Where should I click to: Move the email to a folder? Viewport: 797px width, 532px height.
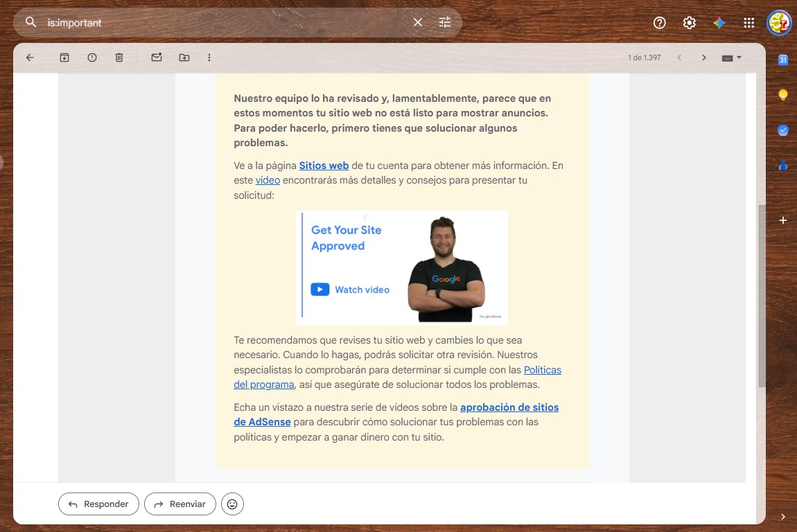[x=184, y=57]
